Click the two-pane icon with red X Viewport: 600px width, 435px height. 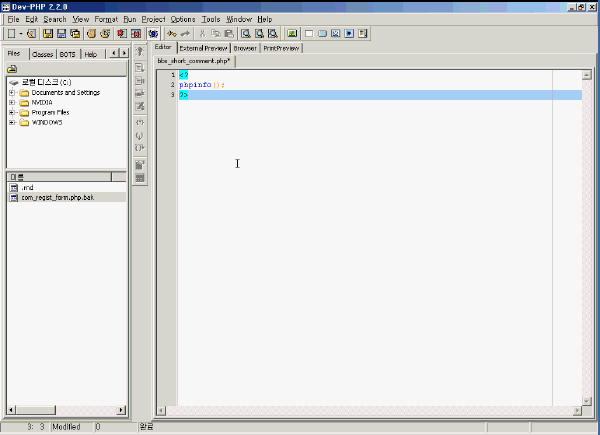[x=136, y=34]
